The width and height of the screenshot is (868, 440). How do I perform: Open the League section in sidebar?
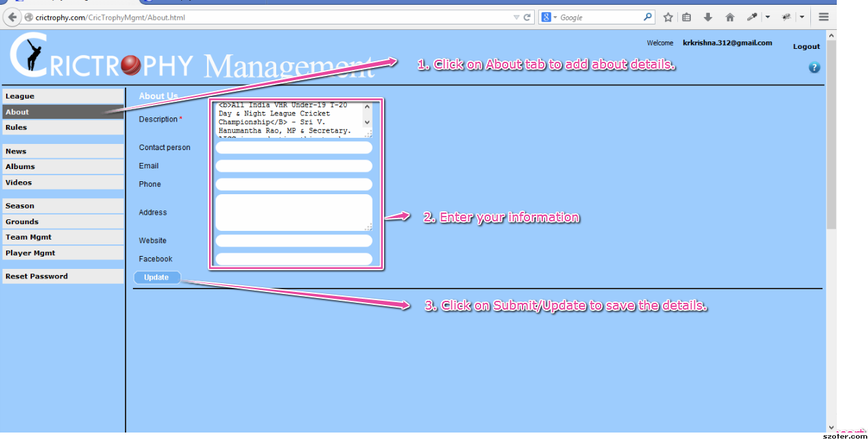coord(63,96)
